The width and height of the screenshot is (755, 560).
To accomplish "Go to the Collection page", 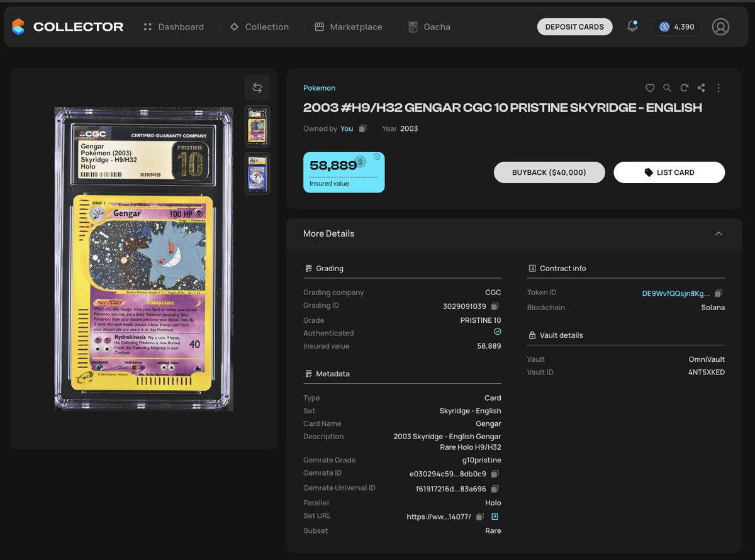I will [259, 27].
